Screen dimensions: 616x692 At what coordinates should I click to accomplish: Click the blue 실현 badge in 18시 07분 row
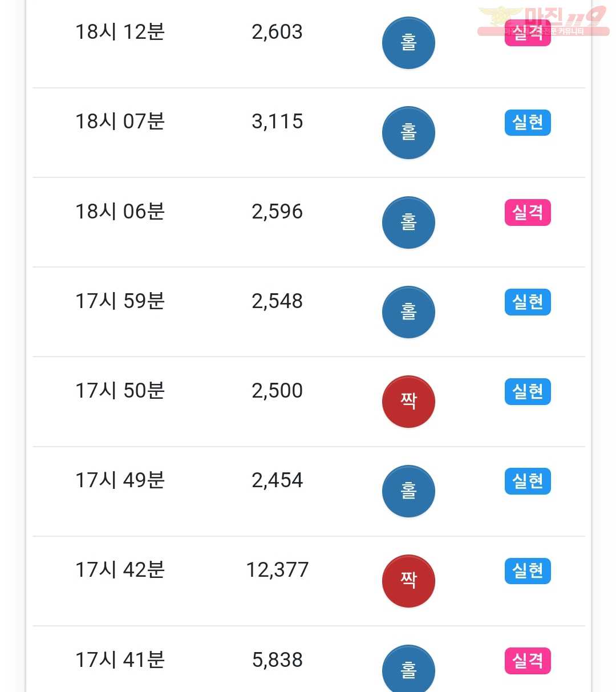point(528,122)
